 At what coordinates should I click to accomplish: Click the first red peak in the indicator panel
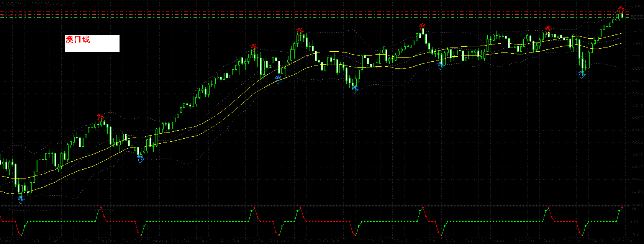(x=101, y=208)
